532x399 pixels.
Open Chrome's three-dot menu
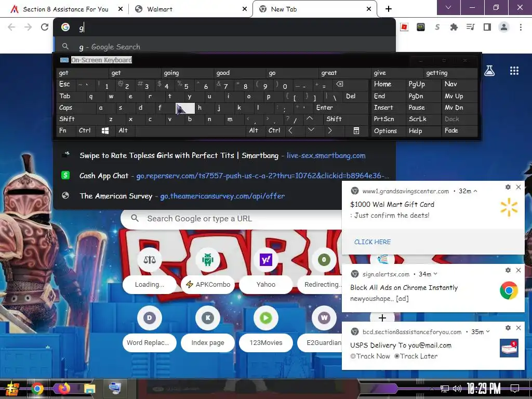click(521, 27)
